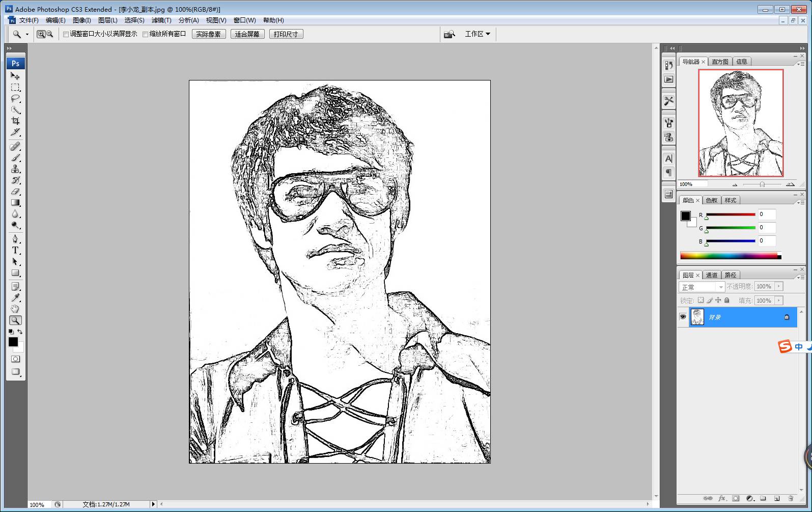The height and width of the screenshot is (512, 812).
Task: Open the 不透明度 opacity slider arrow
Action: click(778, 286)
